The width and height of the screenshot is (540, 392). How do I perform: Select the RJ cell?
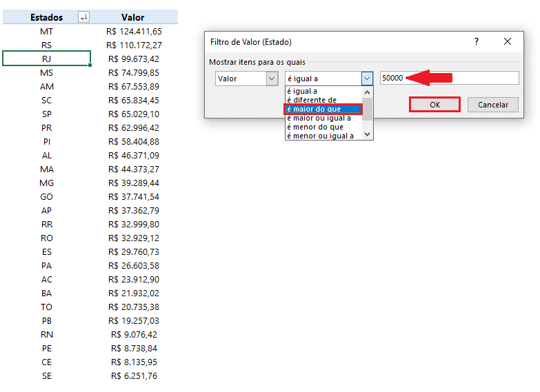pyautogui.click(x=46, y=59)
